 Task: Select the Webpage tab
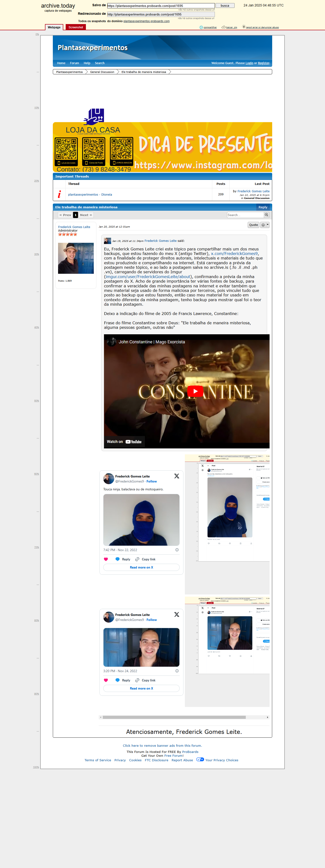(54, 27)
